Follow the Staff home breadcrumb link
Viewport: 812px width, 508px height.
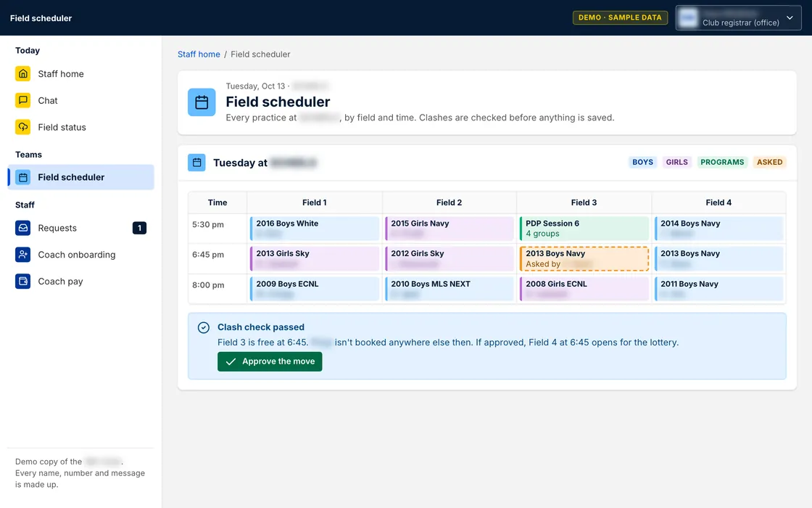pyautogui.click(x=199, y=54)
